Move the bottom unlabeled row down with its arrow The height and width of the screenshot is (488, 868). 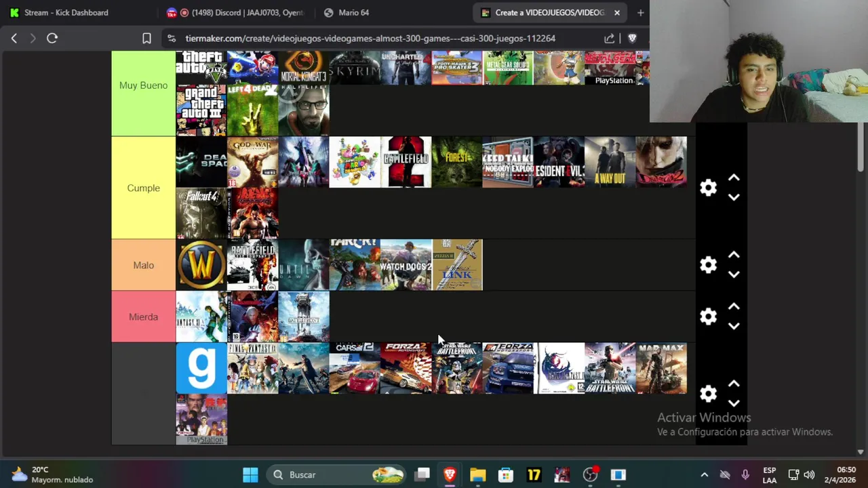734,403
